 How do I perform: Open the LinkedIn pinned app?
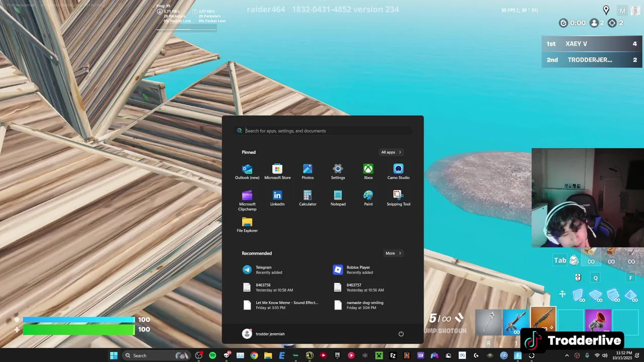click(x=277, y=198)
